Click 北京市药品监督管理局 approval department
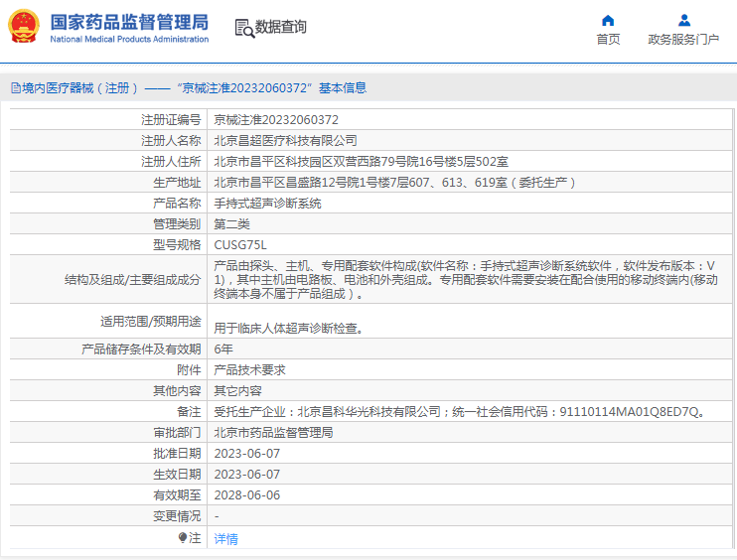This screenshot has height=560, width=737. [273, 432]
